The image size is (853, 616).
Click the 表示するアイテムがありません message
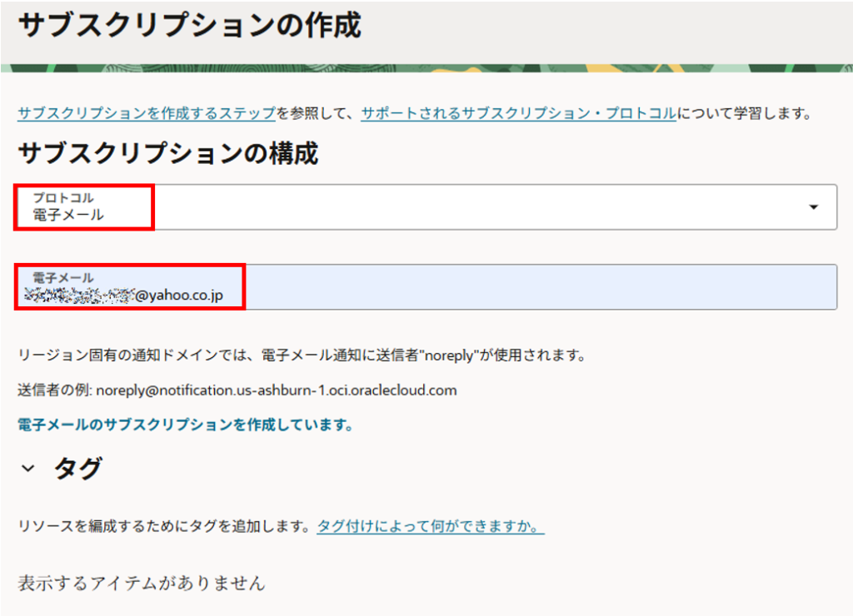[142, 583]
